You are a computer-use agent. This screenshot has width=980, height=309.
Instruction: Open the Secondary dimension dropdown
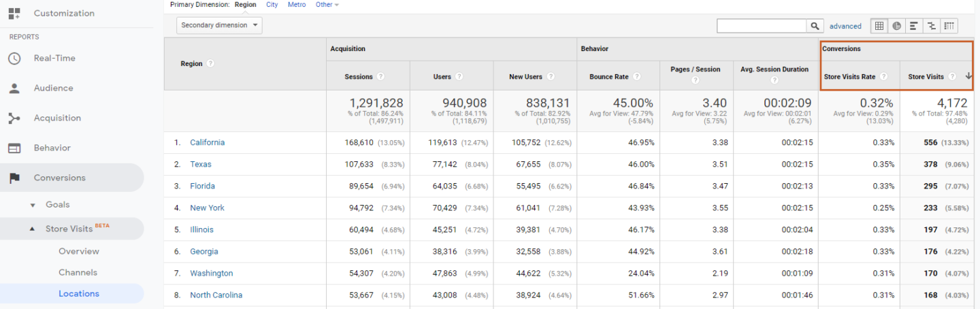[219, 25]
